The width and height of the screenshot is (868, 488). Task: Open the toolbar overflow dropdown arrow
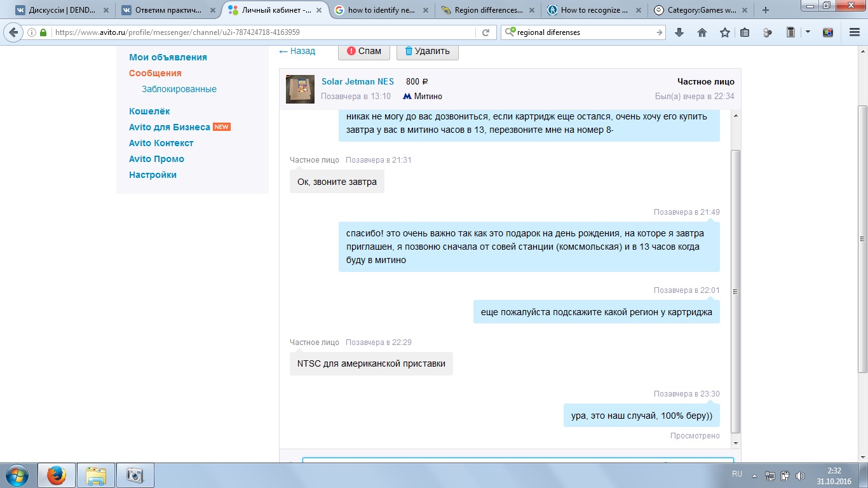[808, 32]
